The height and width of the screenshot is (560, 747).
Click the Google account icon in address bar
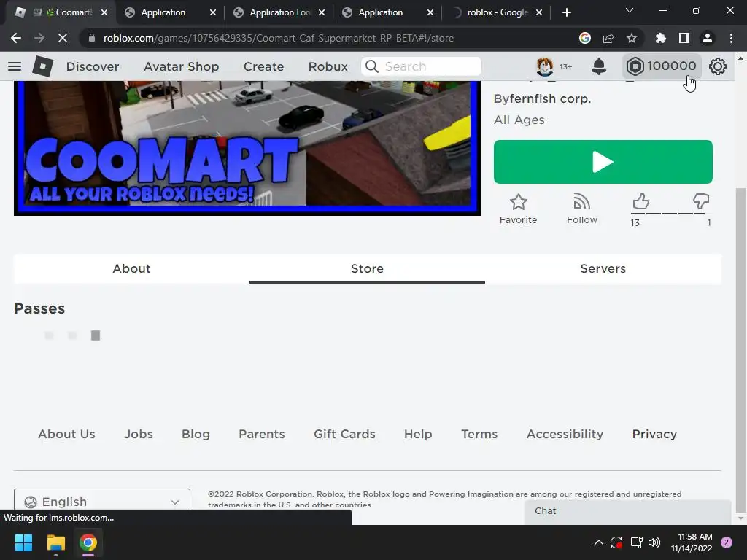585,38
